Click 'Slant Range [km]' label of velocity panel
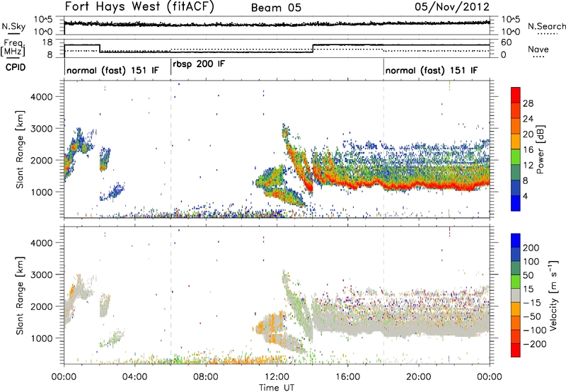Viewport: 566px width, 392px height. (20, 295)
